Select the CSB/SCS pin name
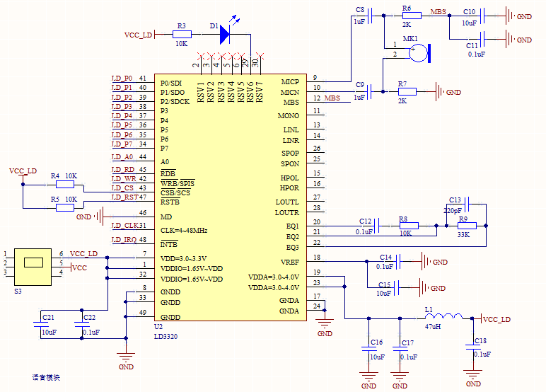The image size is (546, 392). (x=175, y=192)
